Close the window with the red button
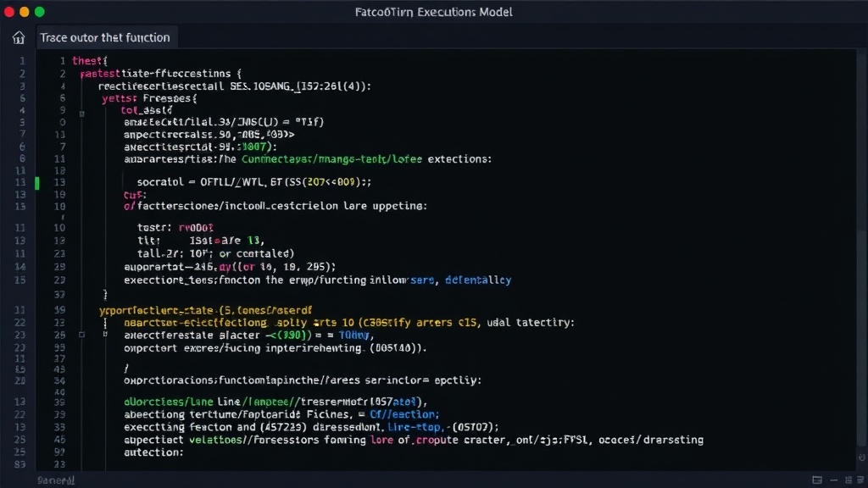This screenshot has width=868, height=488. point(8,12)
